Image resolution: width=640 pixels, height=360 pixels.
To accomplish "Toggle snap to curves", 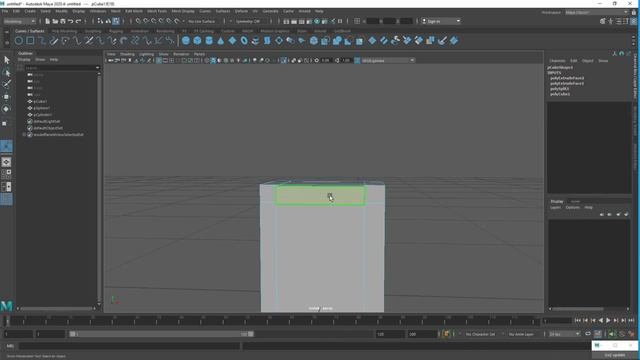I will click(x=146, y=21).
